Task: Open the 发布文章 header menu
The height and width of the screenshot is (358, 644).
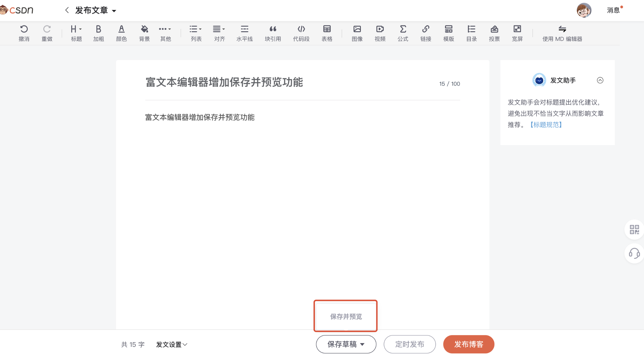Action: 96,11
